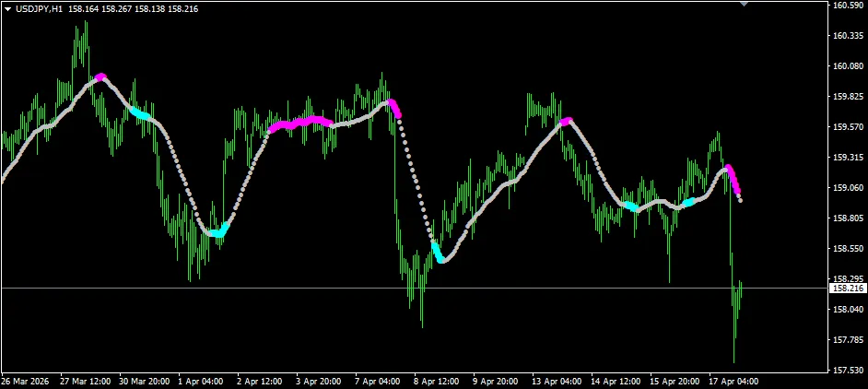Image resolution: width=868 pixels, height=389 pixels.
Task: Open the chart dropdown arrow beside USDJPY,H1
Action: pos(7,9)
